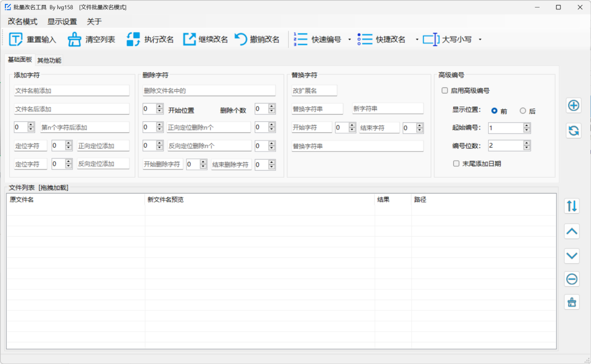This screenshot has width=591, height=364.
Task: Click the 重置输入 reset input icon
Action: pos(16,39)
